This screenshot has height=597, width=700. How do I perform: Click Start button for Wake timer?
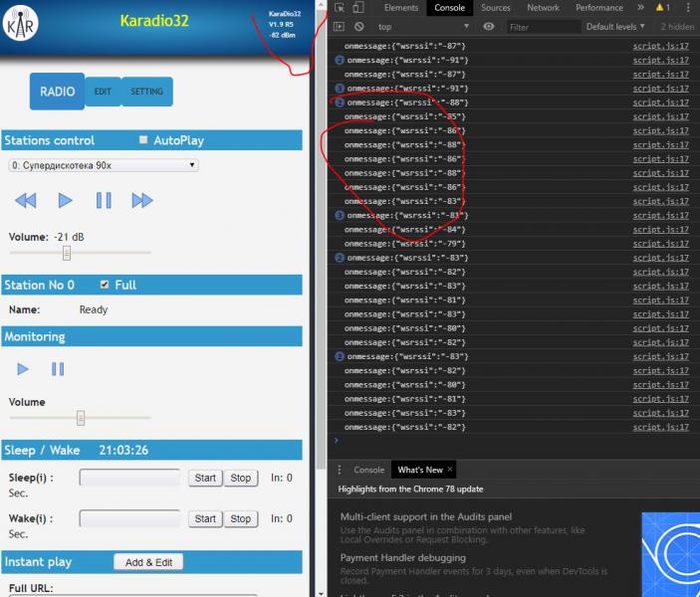pos(205,519)
